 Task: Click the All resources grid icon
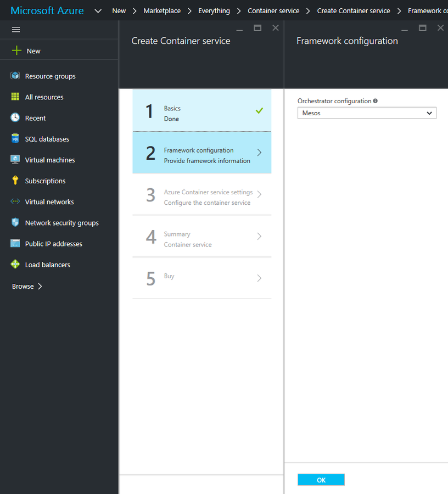15,97
